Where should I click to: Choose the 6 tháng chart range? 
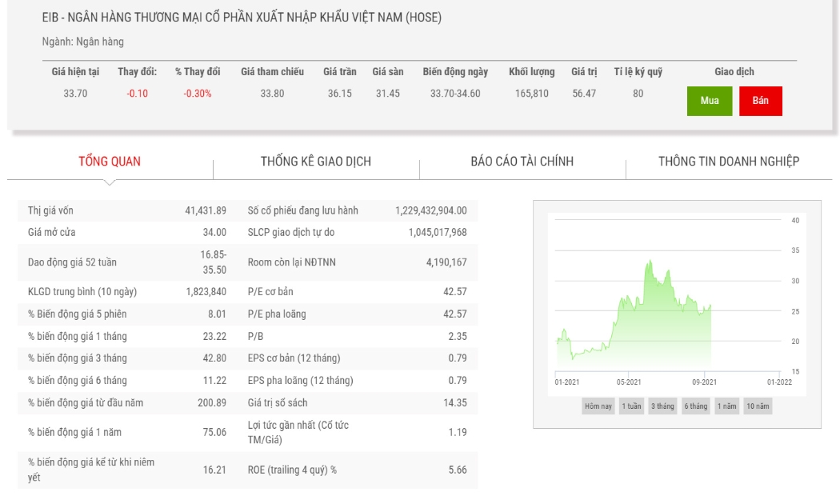696,406
